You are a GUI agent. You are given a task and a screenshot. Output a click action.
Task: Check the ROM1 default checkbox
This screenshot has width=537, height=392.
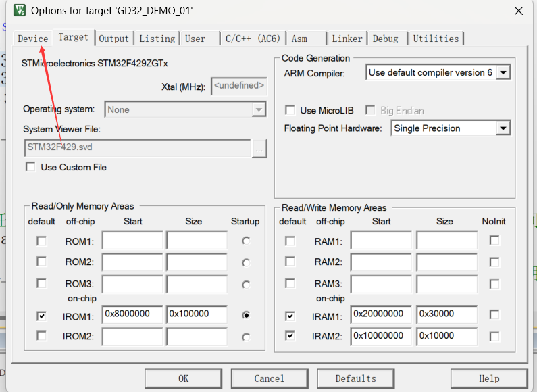click(41, 241)
